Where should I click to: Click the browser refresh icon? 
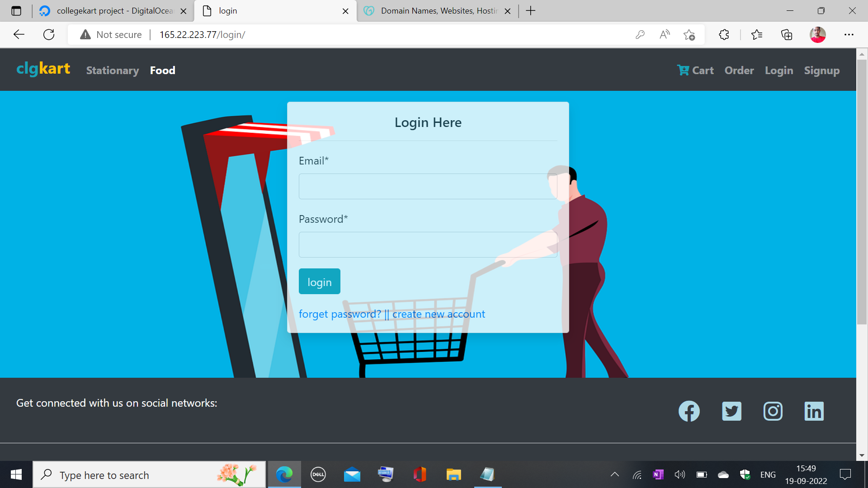click(49, 35)
